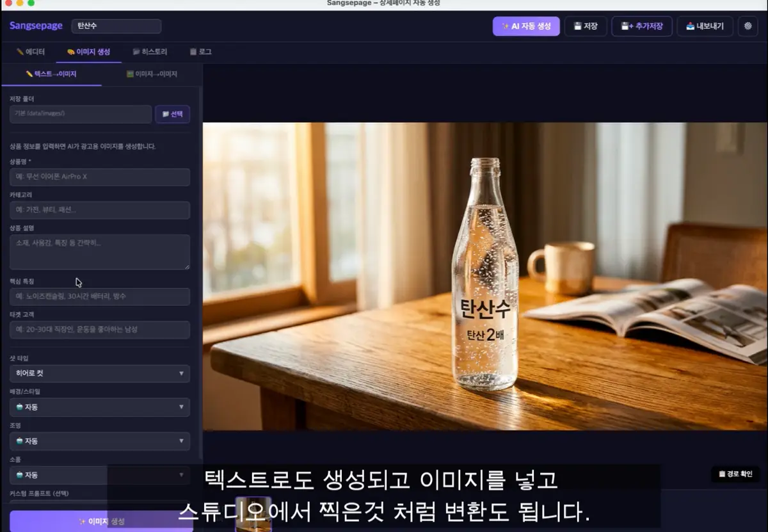Open the 샷 타입 히어로 컷 dropdown
The height and width of the screenshot is (532, 768).
tap(100, 373)
